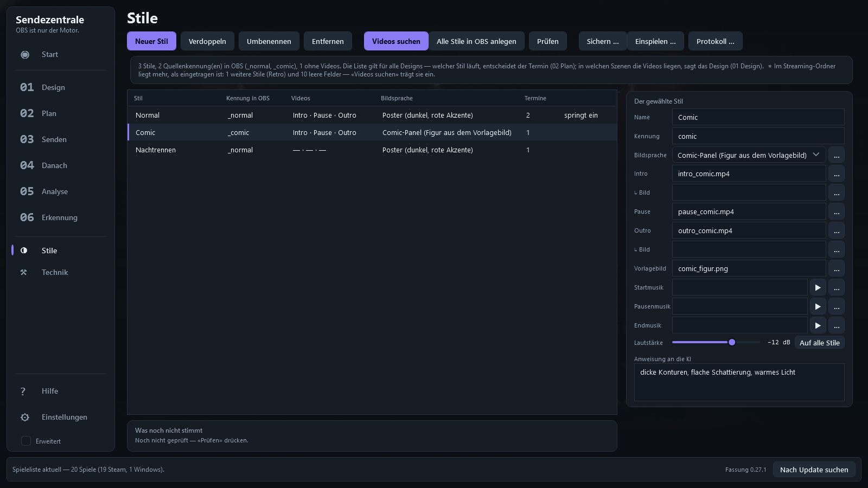
Task: Create a Neuer Stil
Action: coord(151,41)
